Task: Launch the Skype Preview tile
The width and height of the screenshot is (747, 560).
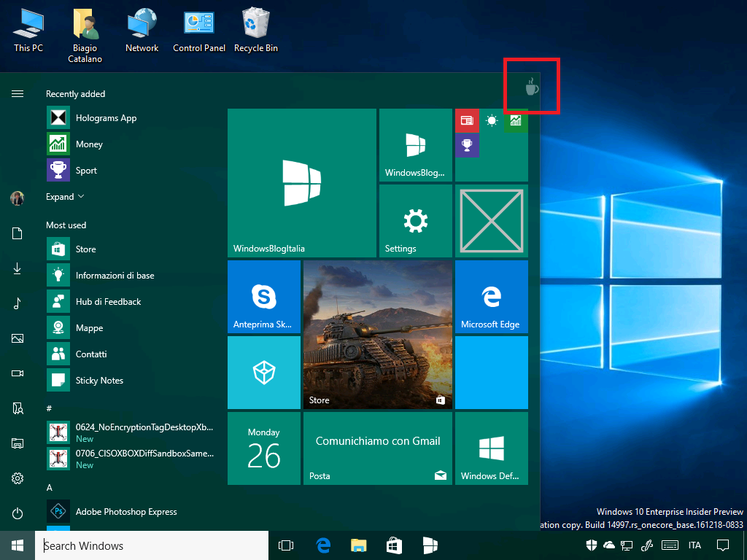Action: tap(264, 296)
